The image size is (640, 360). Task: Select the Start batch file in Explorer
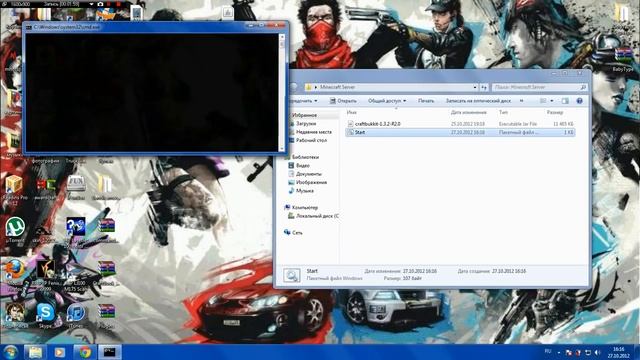click(x=460, y=132)
